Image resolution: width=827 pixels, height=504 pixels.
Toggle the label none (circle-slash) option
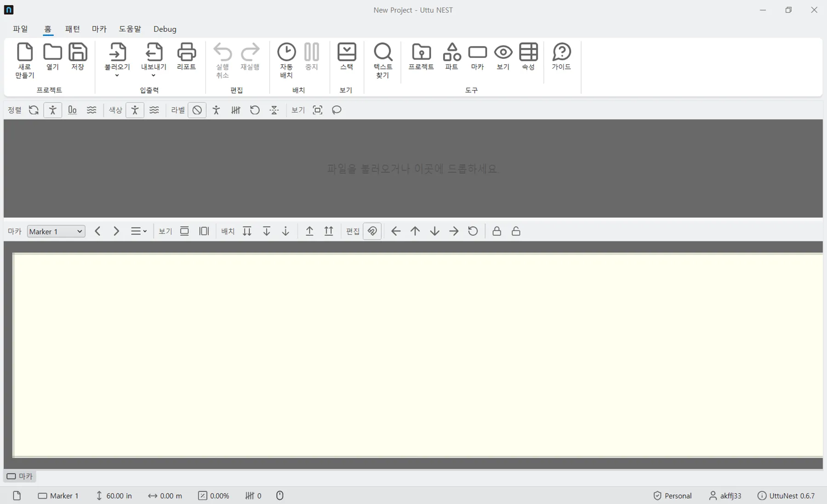[x=197, y=110]
